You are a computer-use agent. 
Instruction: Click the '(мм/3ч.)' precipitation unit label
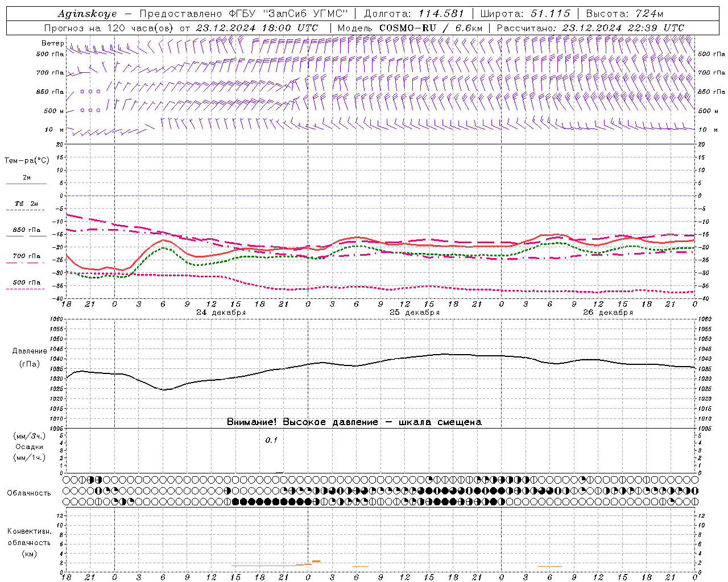click(x=30, y=436)
